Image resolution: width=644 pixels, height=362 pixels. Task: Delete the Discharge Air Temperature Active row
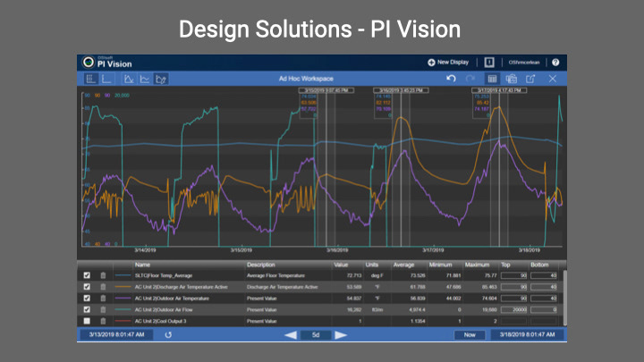(103, 287)
